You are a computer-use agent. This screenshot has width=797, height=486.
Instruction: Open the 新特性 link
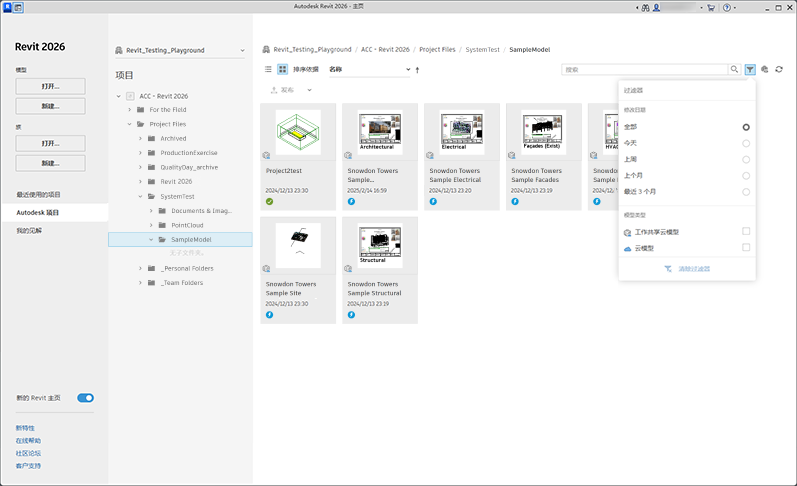[x=25, y=428]
